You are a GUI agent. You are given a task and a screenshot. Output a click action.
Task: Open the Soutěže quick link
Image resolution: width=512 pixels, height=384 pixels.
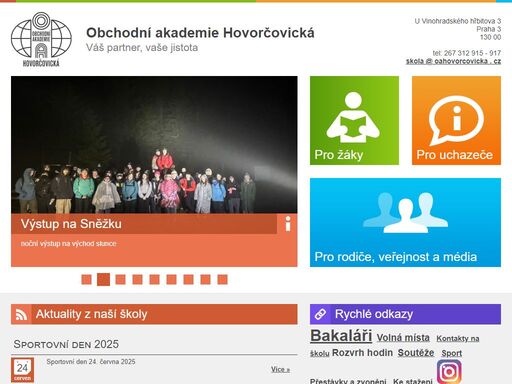pos(416,353)
